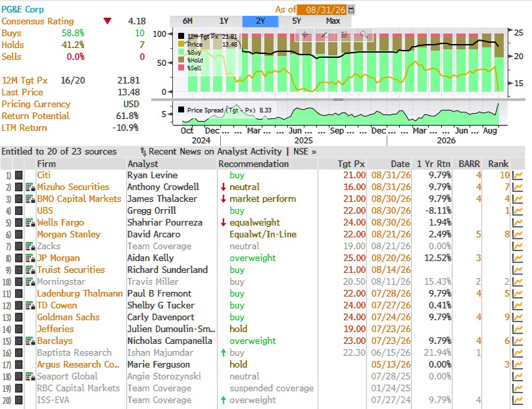
Task: Click the red Consensus Rating down arrow
Action: (108, 21)
